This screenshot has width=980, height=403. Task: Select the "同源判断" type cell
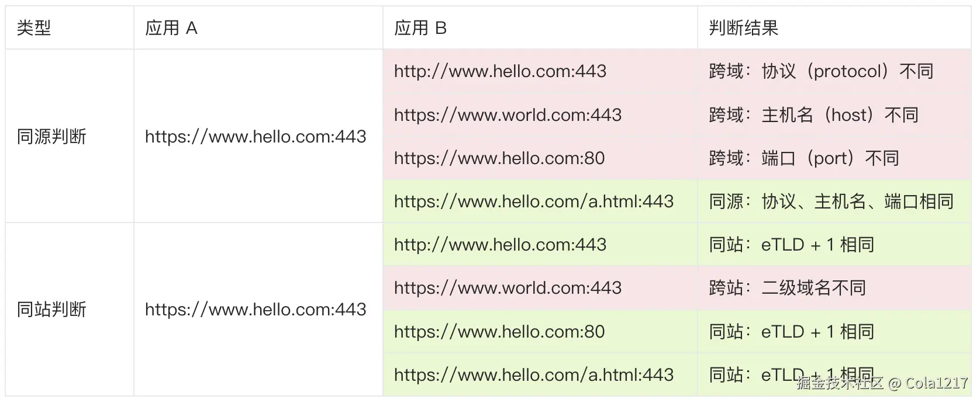click(x=51, y=137)
